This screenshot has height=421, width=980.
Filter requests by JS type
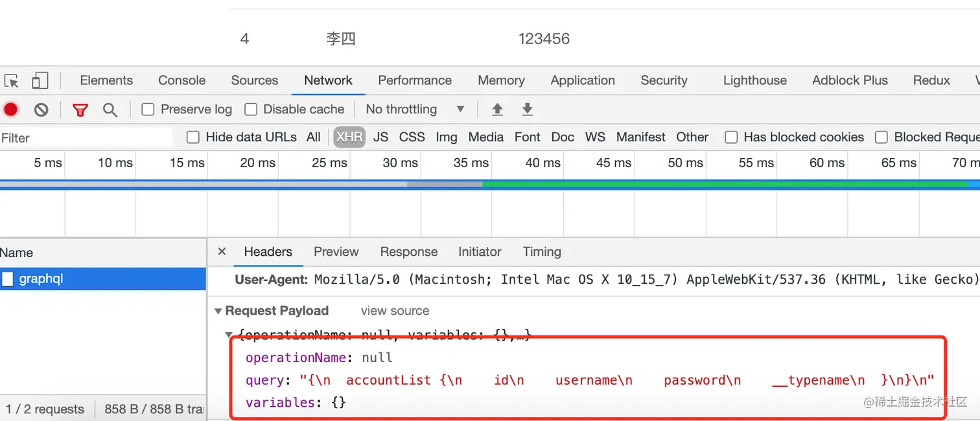380,137
